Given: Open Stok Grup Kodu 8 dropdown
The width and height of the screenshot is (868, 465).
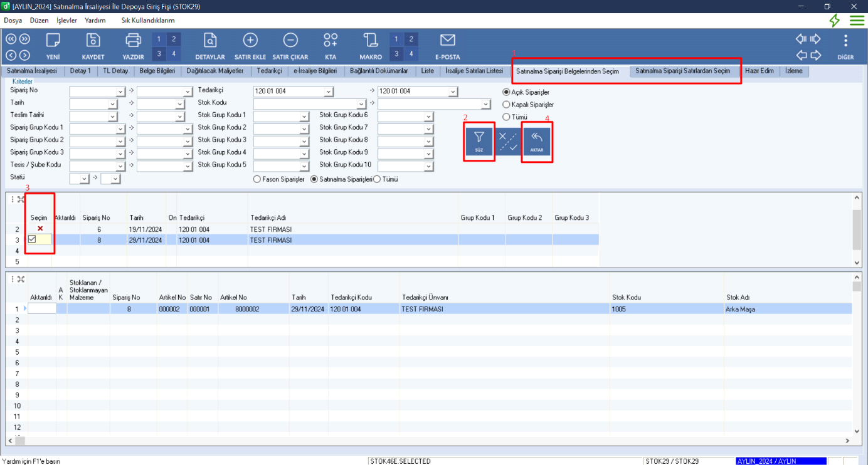Looking at the screenshot, I should (428, 141).
